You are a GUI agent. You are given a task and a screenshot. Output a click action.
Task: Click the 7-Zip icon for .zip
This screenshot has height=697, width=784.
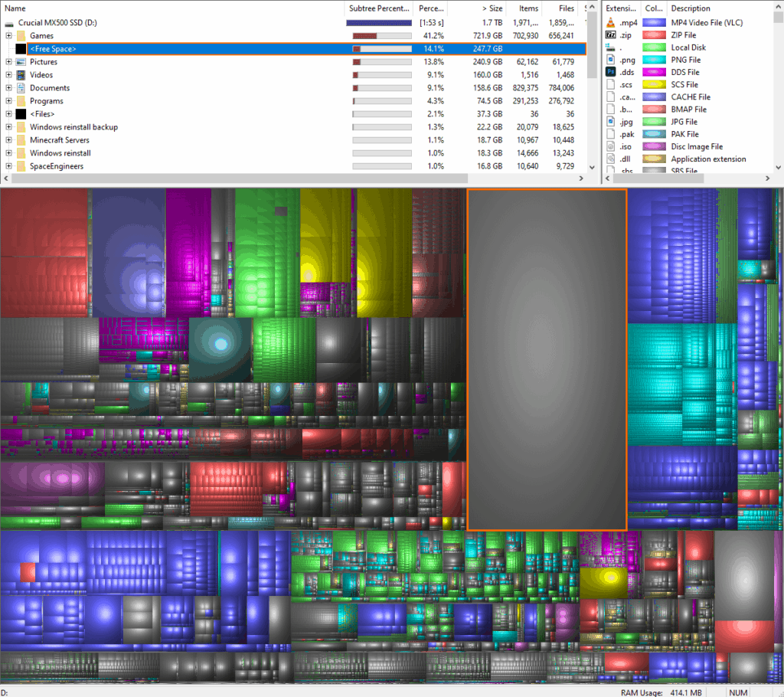tap(610, 35)
